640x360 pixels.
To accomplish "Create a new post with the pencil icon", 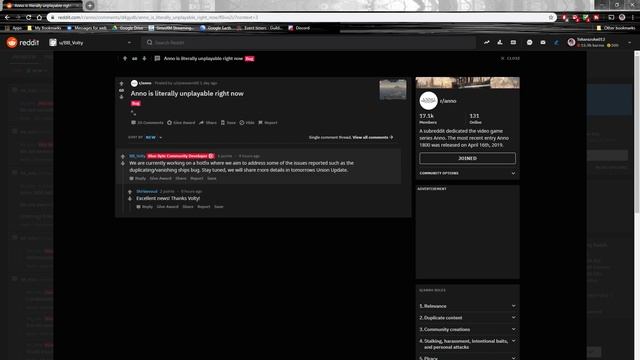I will point(556,42).
